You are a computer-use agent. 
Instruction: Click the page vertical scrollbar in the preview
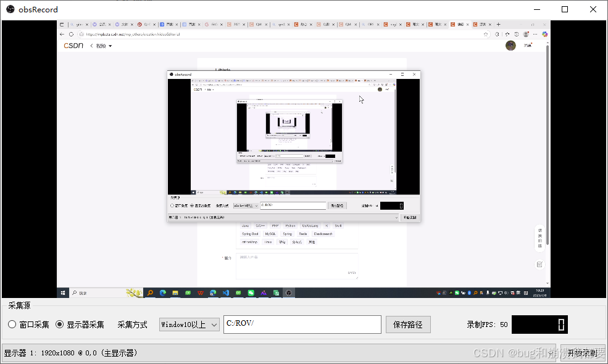coord(547,146)
